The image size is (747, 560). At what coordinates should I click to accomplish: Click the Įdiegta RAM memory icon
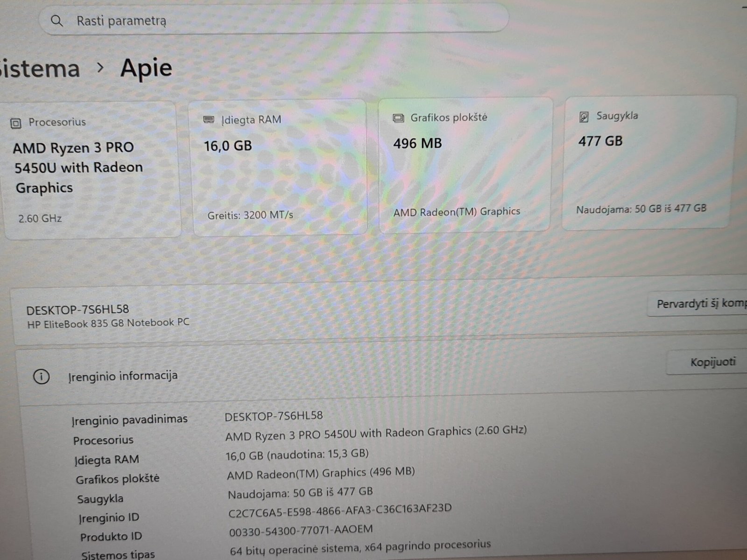(x=209, y=120)
